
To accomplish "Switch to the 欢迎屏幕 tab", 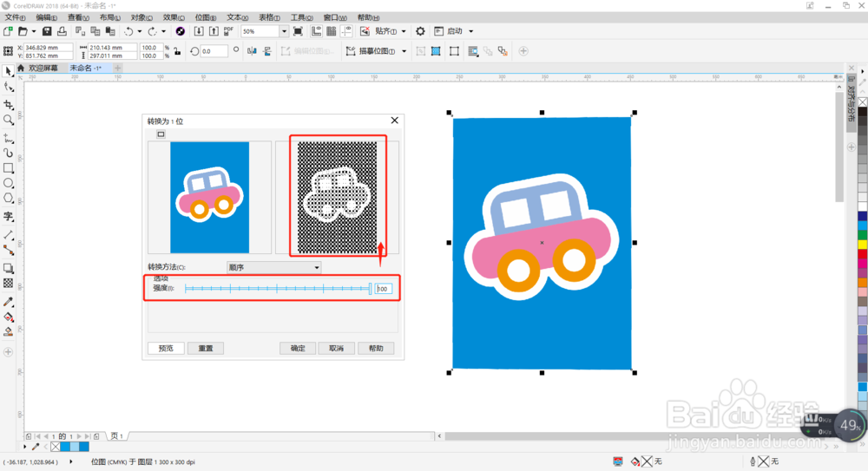I will pos(43,68).
